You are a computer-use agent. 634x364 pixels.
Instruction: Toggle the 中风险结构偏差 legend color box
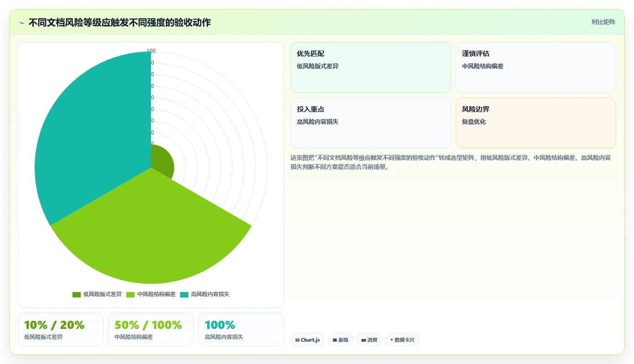click(130, 294)
